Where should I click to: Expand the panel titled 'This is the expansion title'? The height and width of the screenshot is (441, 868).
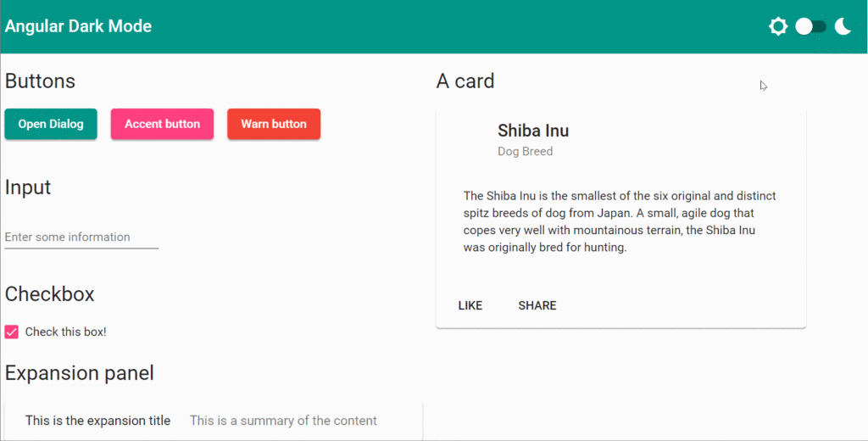tap(97, 421)
